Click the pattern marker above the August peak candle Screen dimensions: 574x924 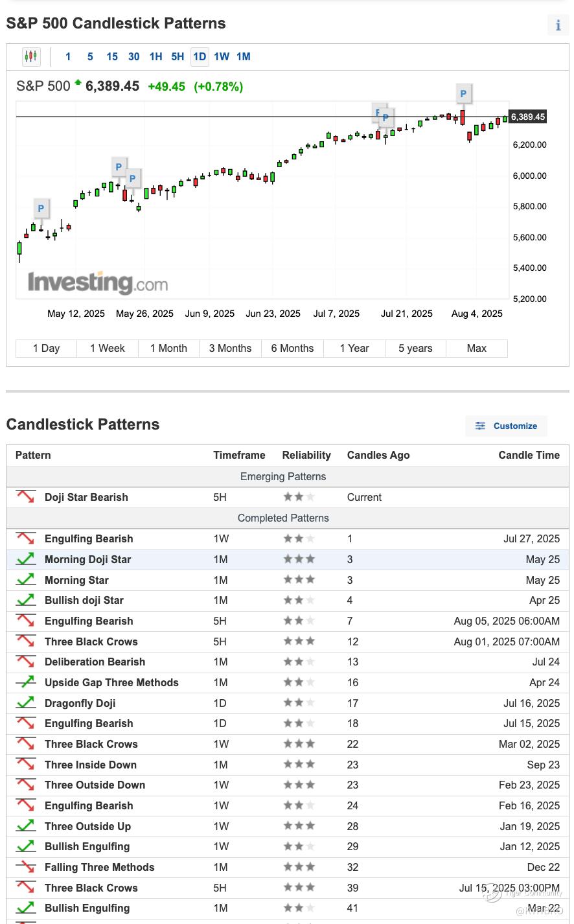(463, 94)
